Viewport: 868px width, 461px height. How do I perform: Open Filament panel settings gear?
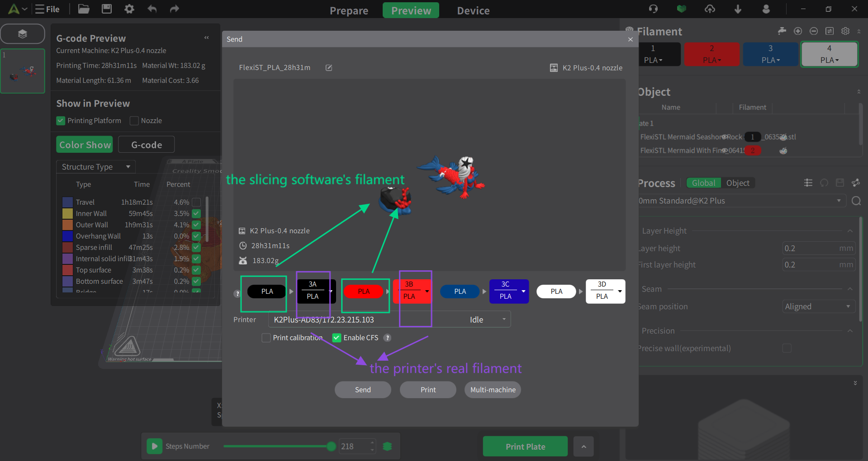(x=845, y=31)
